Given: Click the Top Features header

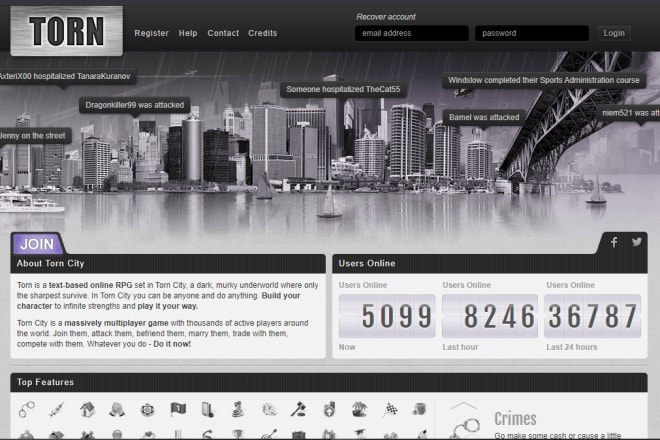Looking at the screenshot, I should click(x=329, y=382).
